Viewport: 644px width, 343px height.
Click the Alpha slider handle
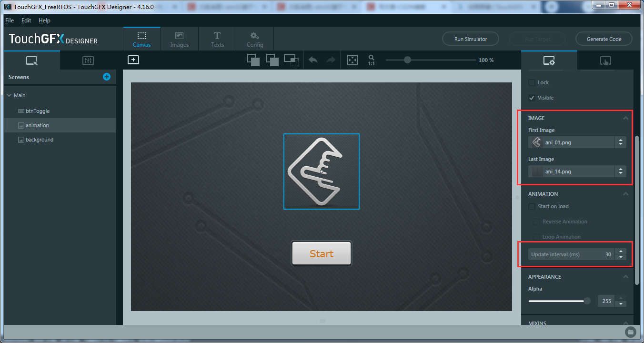pos(587,301)
